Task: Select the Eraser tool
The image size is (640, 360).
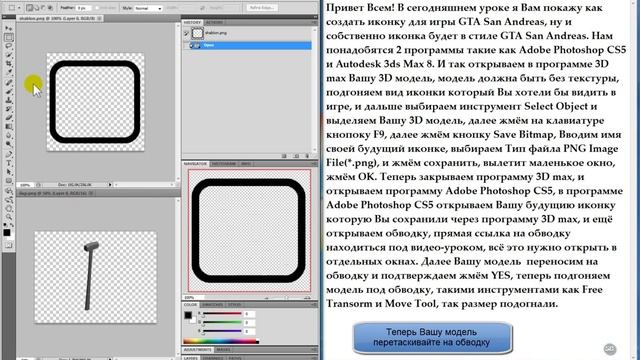Action: pos(8,118)
